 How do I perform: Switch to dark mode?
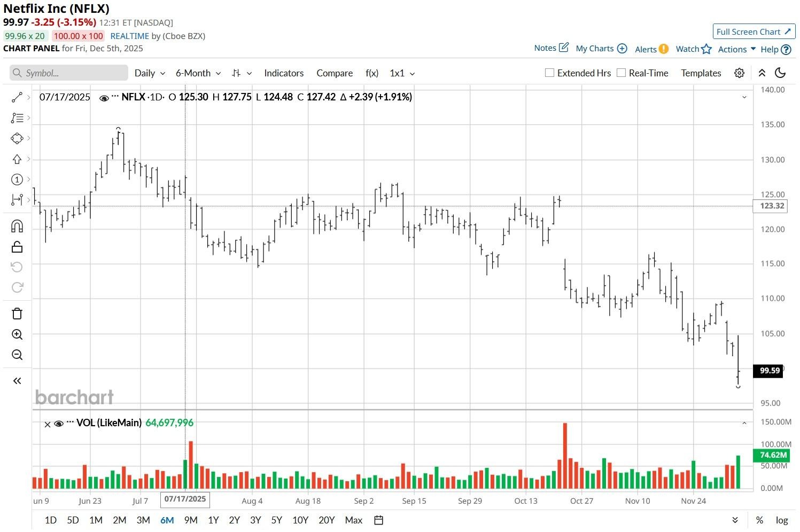click(x=780, y=73)
